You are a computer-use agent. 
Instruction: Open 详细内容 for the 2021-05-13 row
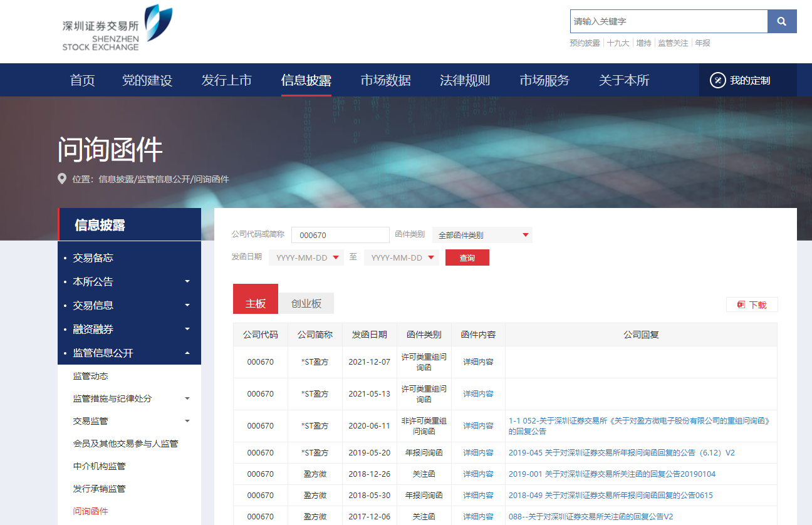coord(478,394)
